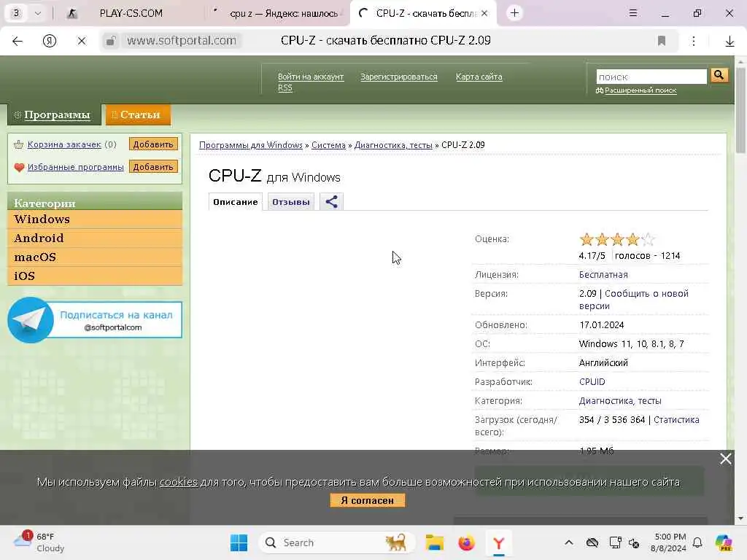Viewport: 747px width, 560px height.
Task: Open File Explorer from the taskbar
Action: 435,542
